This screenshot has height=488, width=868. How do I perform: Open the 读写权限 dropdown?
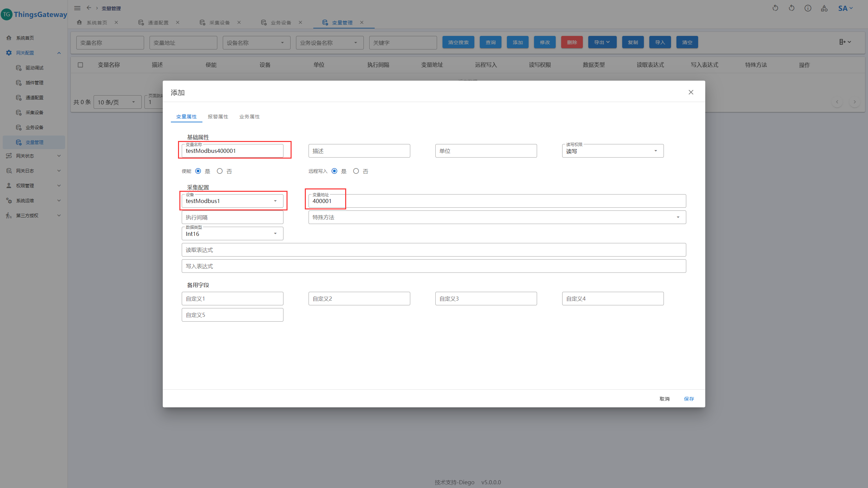612,151
